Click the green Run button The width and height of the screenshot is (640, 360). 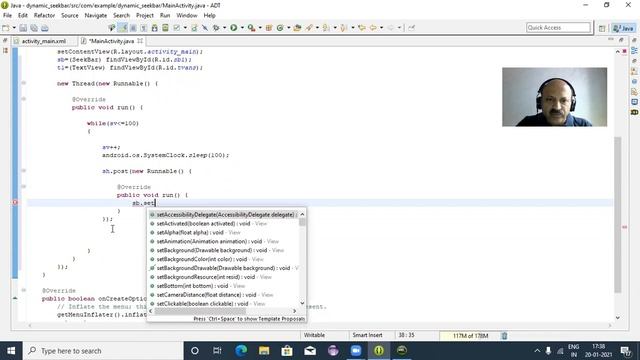233,28
